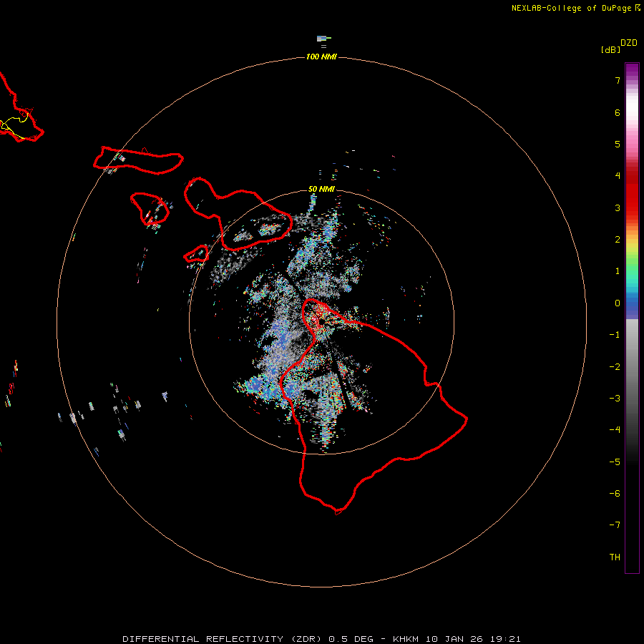Click the -7 dB scale value
Screen dimensions: 644x644
615,525
